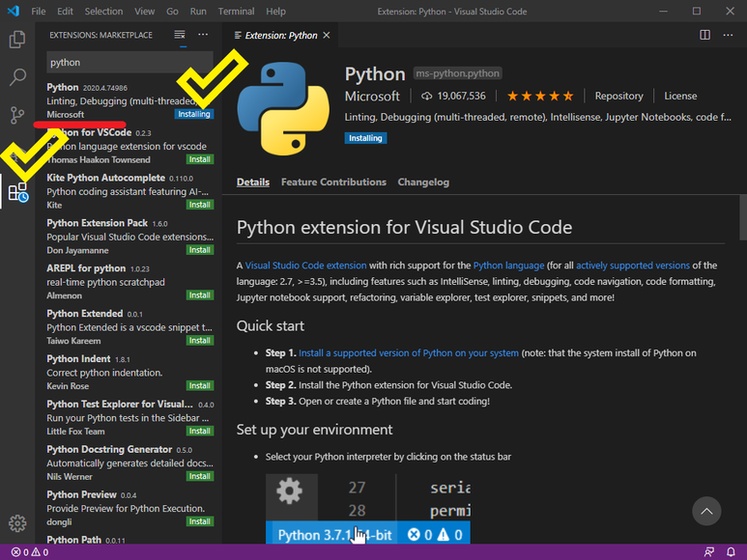Viewport: 747px width, 560px height.
Task: Open the Source Control view icon
Action: [17, 115]
